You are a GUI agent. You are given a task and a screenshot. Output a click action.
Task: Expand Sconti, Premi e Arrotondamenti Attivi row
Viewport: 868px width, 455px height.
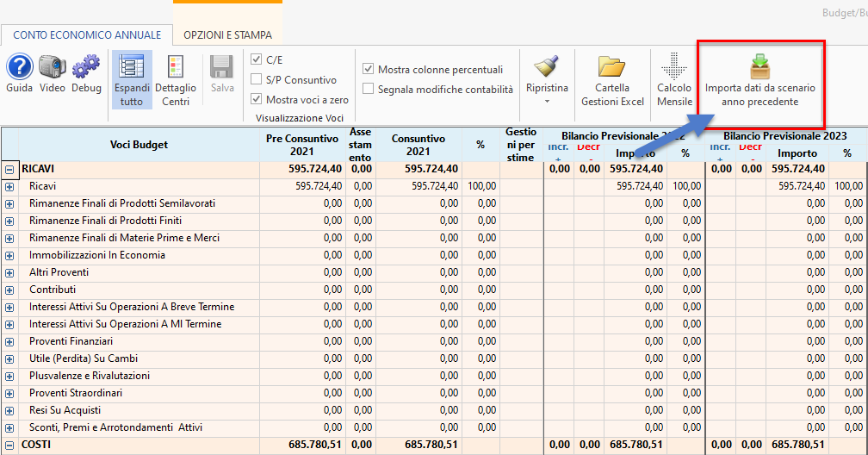pos(9,427)
